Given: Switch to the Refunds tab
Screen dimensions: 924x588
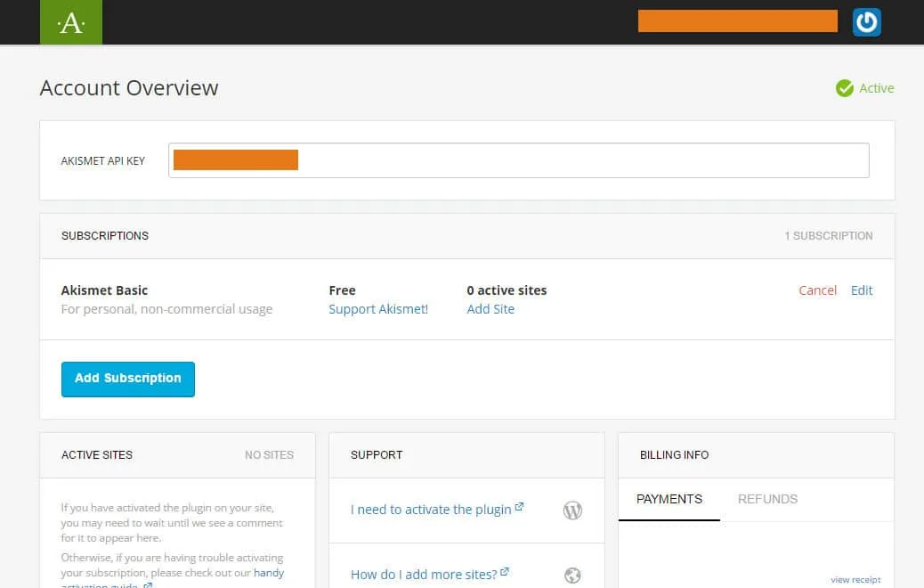Looking at the screenshot, I should click(x=767, y=499).
